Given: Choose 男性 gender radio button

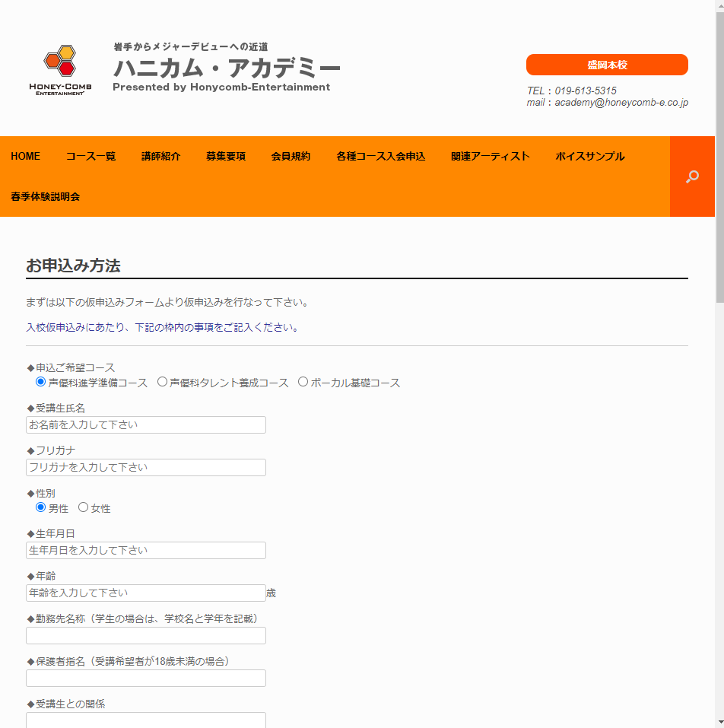Looking at the screenshot, I should point(41,507).
